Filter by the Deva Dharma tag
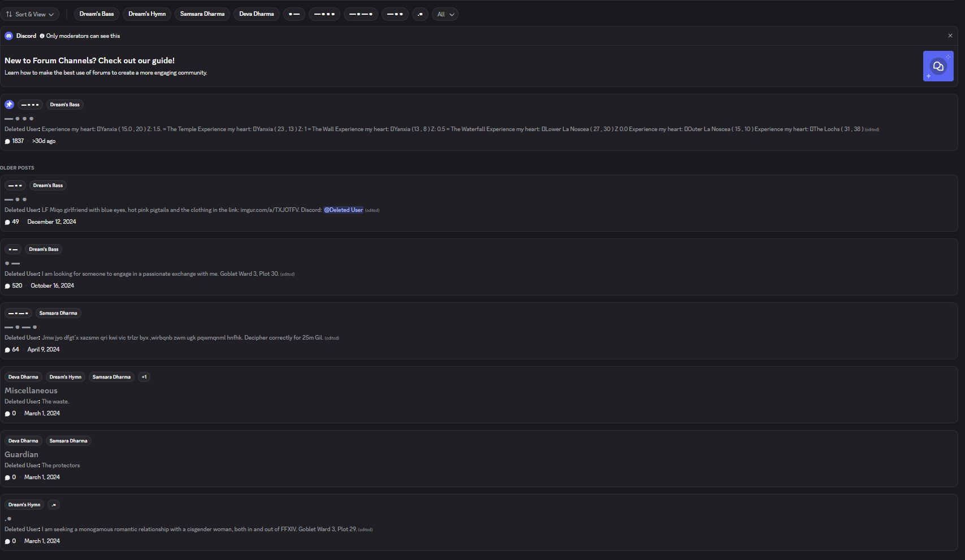Screen dimensions: 965x560 pos(257,14)
